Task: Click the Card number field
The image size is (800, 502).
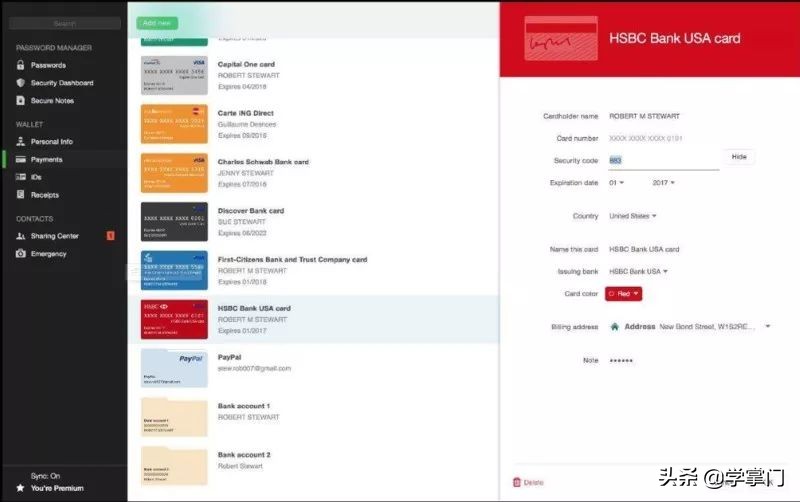Action: (645, 138)
